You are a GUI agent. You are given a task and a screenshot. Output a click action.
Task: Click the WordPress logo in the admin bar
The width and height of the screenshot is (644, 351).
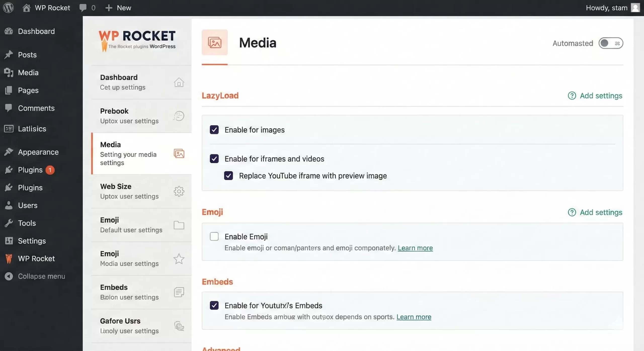click(x=8, y=8)
